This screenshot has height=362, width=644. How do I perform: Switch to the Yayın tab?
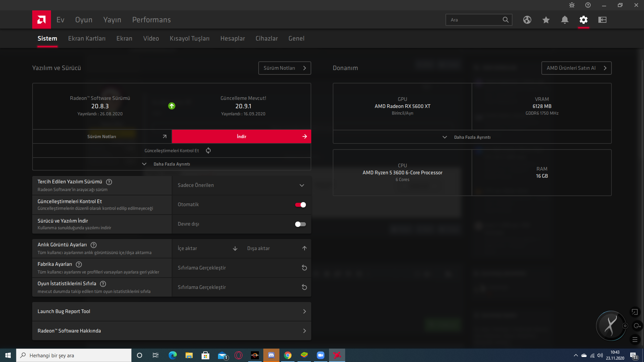pyautogui.click(x=112, y=20)
